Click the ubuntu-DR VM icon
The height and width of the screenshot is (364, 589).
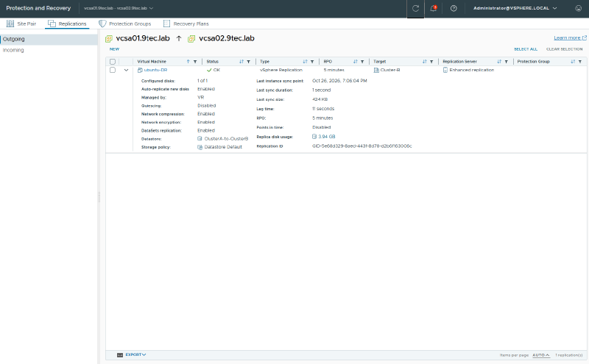140,70
